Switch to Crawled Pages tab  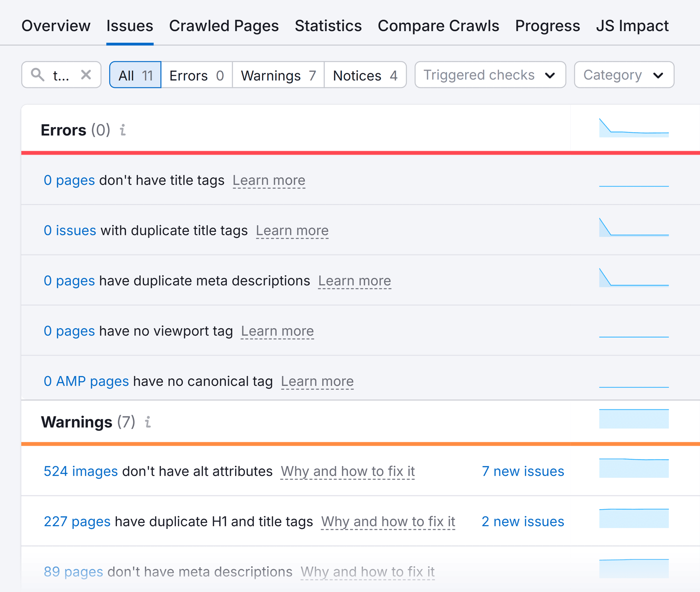(224, 26)
